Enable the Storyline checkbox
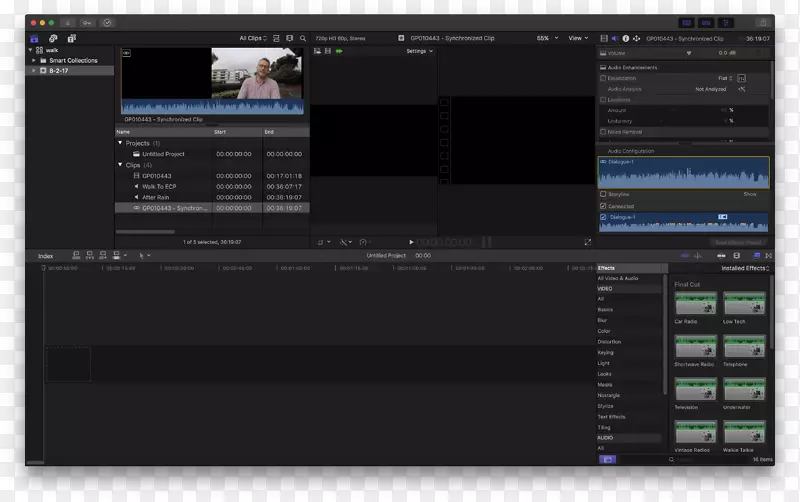Viewport: 800px width, 502px height. [x=603, y=194]
